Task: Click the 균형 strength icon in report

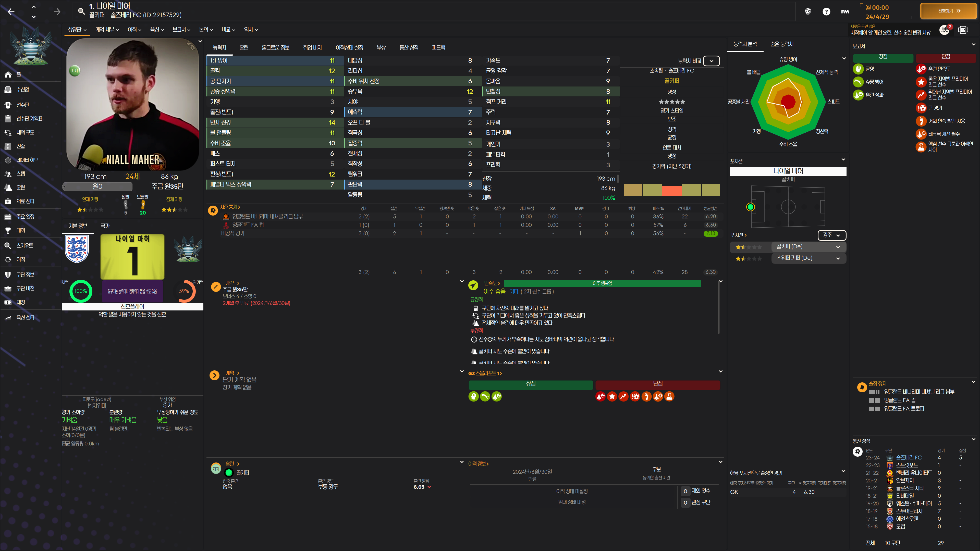Action: pyautogui.click(x=858, y=69)
